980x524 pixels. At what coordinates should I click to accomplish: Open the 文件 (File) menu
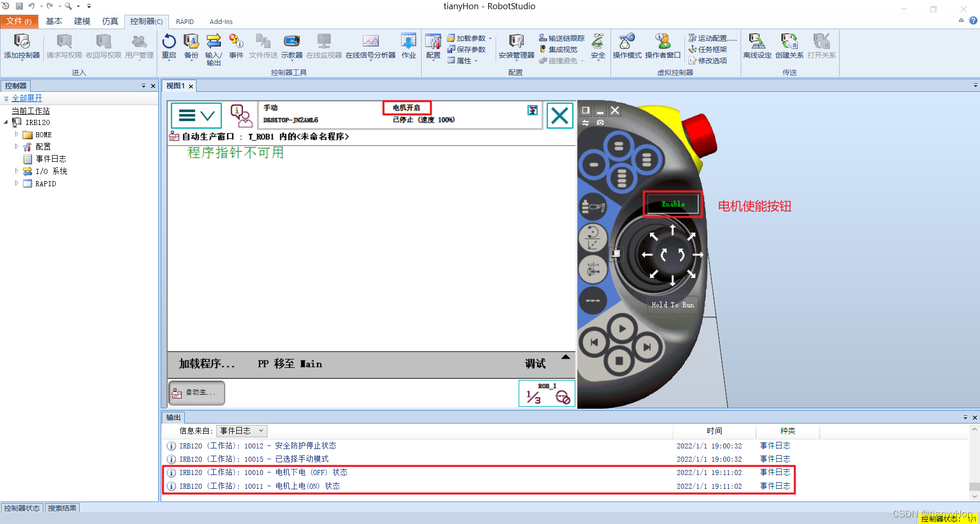tap(19, 21)
